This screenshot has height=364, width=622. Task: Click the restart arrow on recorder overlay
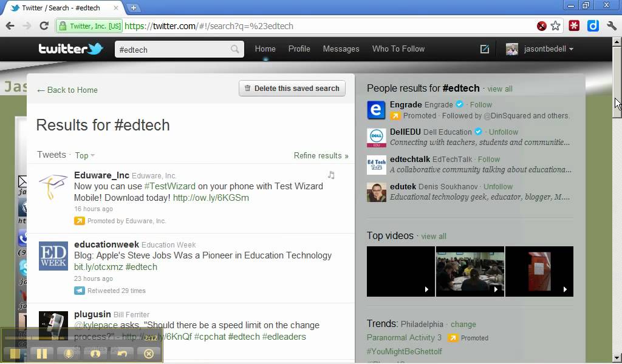[121, 353]
